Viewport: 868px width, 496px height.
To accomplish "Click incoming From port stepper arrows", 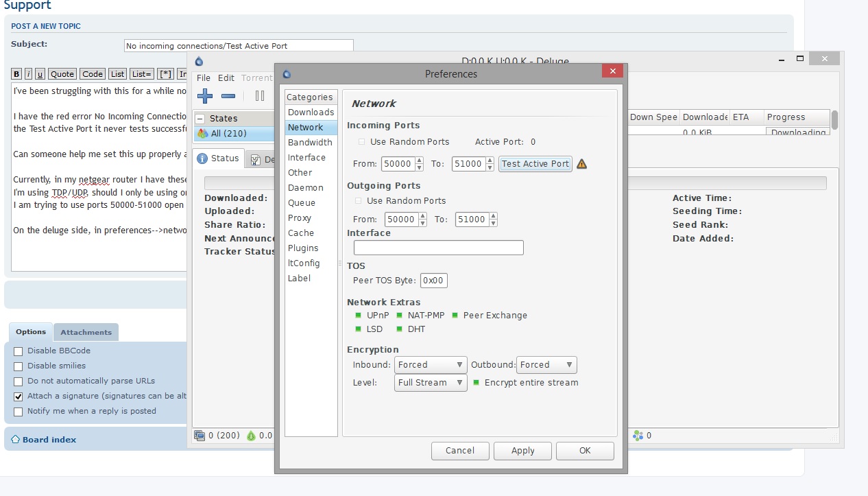I will click(x=420, y=164).
